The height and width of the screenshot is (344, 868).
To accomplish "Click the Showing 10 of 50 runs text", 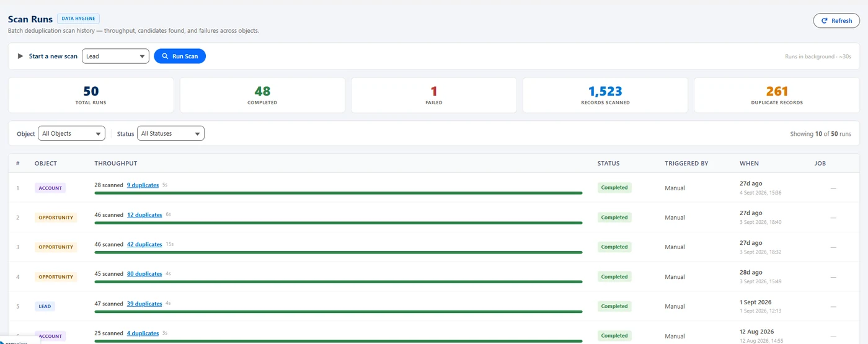I will point(820,134).
